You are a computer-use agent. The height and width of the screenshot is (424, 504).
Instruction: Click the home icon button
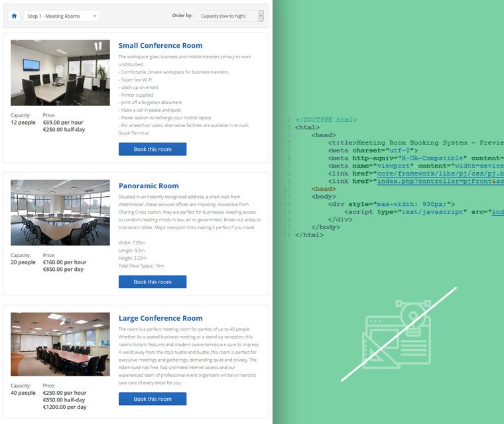click(x=14, y=16)
